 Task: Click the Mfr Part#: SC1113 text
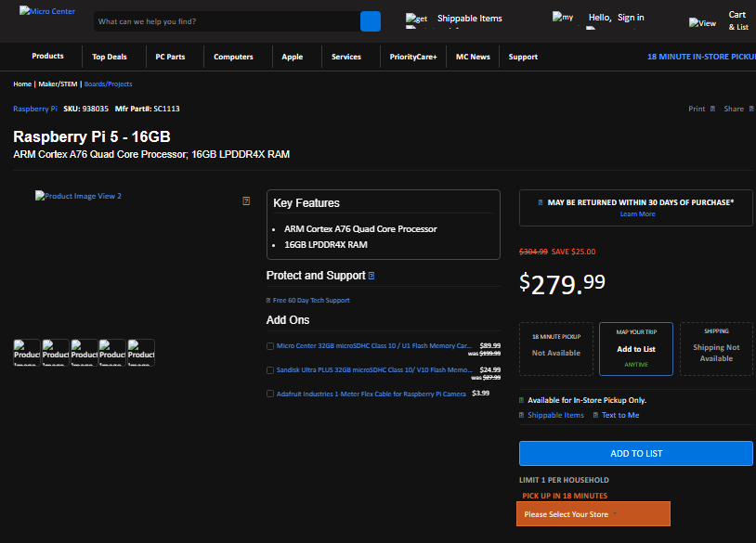[147, 109]
